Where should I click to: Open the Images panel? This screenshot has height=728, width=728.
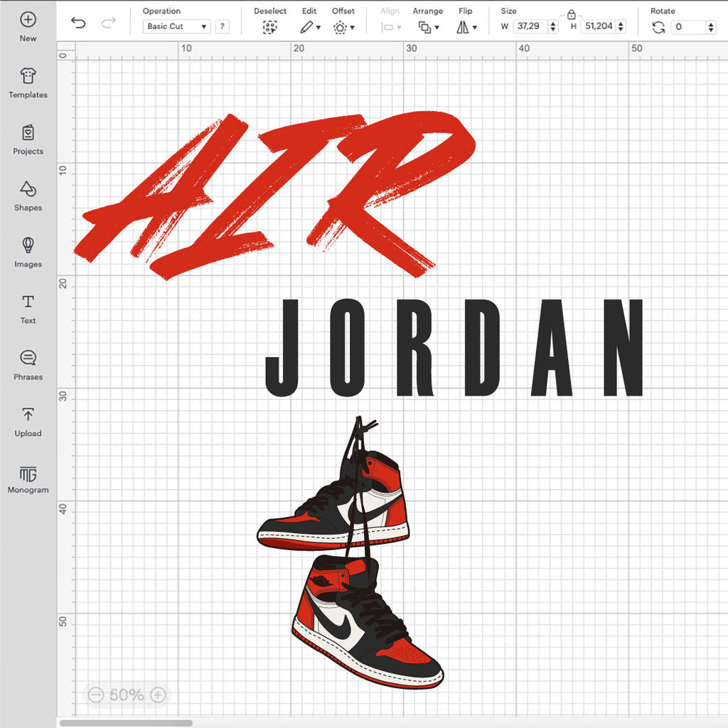pyautogui.click(x=28, y=252)
